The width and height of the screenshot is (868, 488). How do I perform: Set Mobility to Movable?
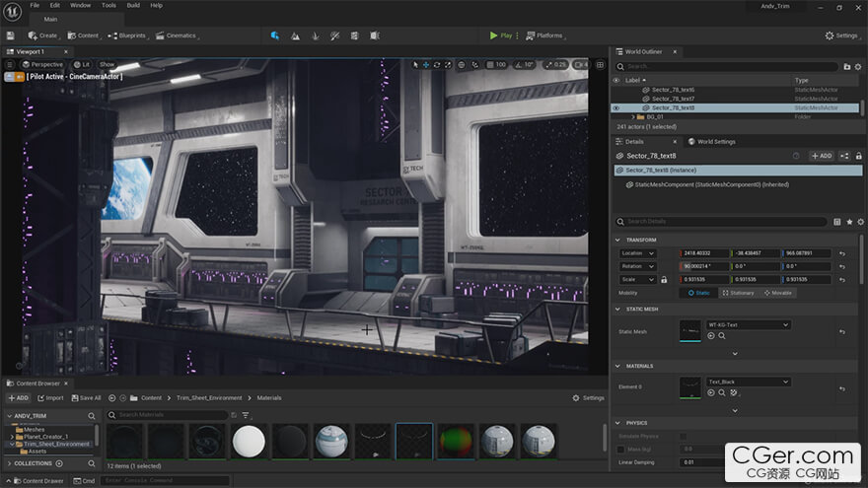pos(777,293)
